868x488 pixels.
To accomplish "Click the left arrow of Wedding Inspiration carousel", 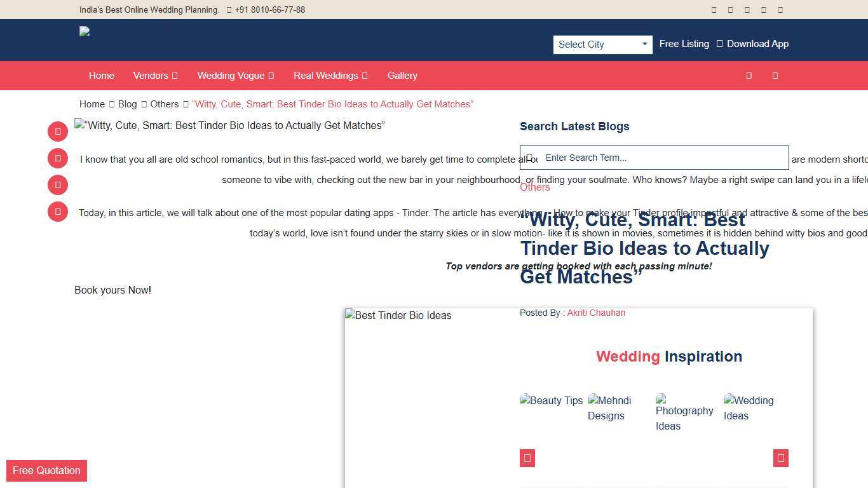I will click(527, 457).
